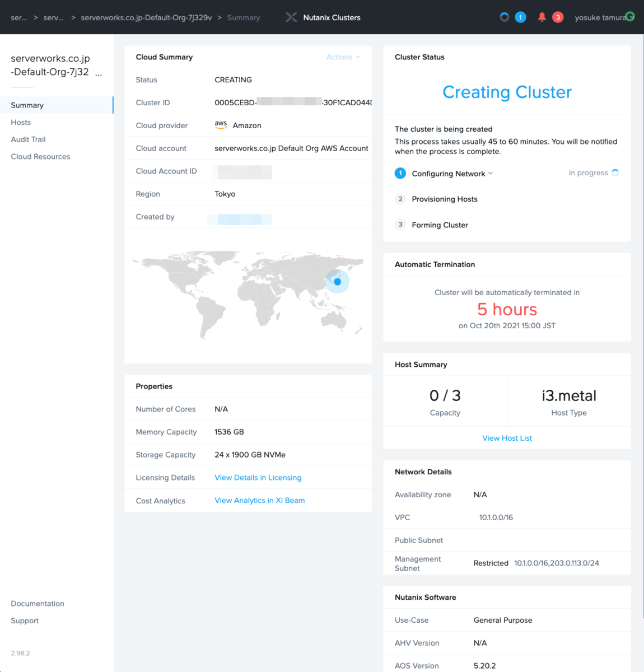Click the in-progress spinner for Configuring Network
The width and height of the screenshot is (644, 672).
(615, 172)
